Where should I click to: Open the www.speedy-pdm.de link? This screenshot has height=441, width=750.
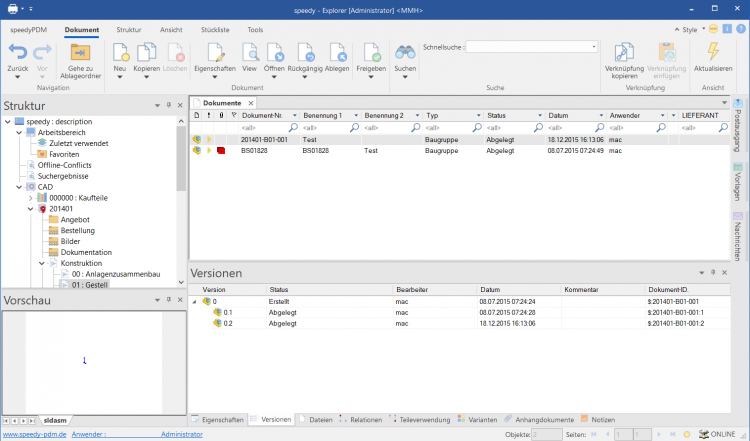coord(32,435)
